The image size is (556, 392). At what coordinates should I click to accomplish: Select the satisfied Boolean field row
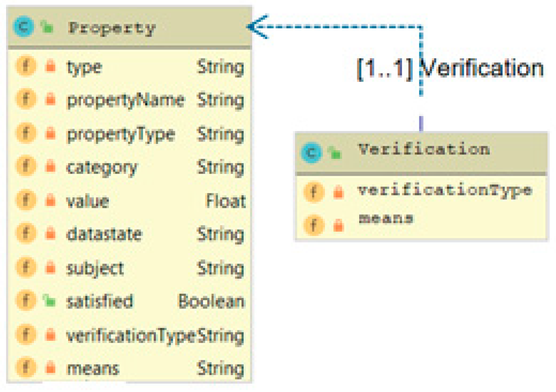pos(129,301)
